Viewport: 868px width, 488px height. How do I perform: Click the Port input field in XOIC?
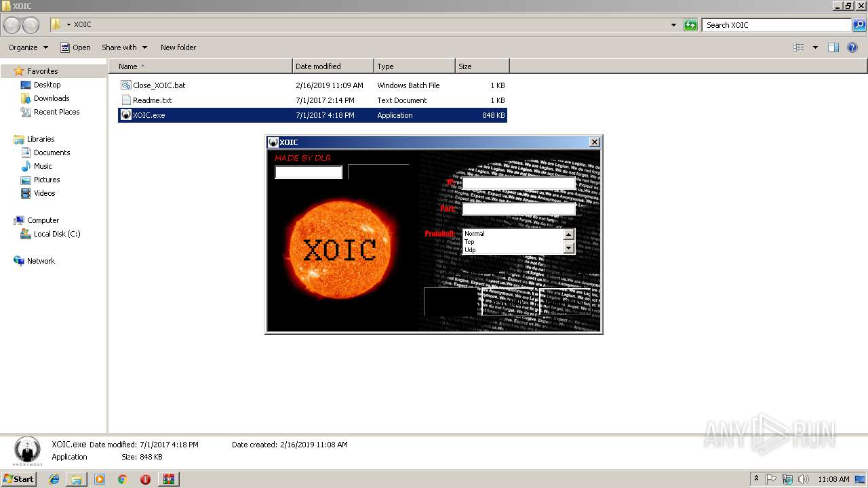tap(519, 209)
